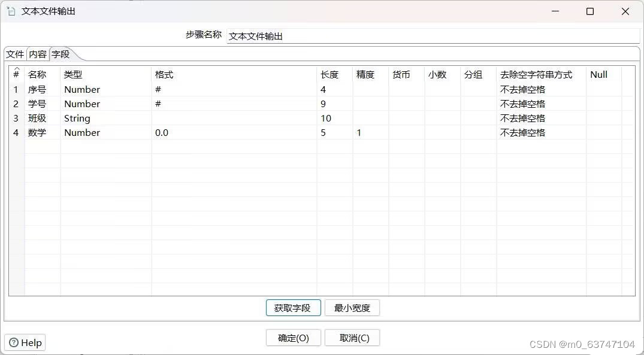Select the 学号 name cell

coord(43,104)
